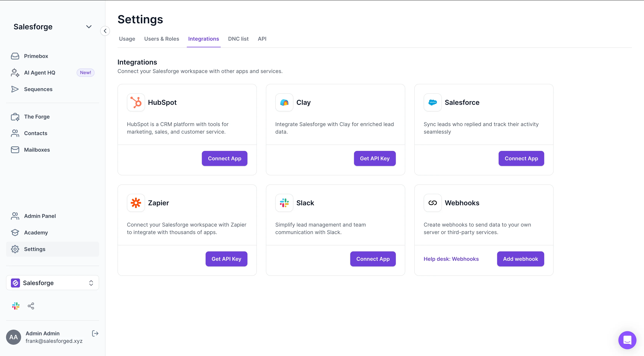Screen dimensions: 644x356
Task: Open the Primebox inbox icon
Action: point(15,56)
